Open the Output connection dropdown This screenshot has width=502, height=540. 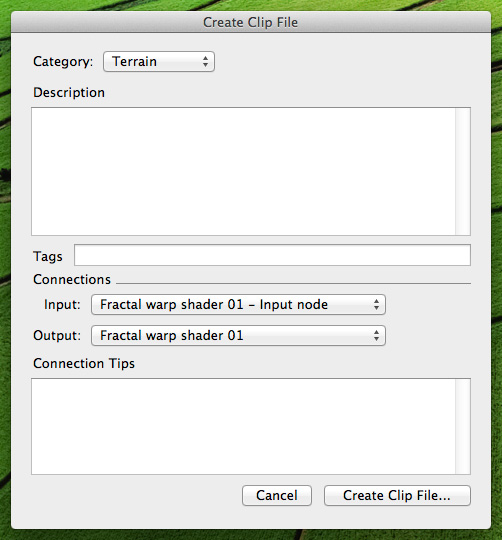238,336
